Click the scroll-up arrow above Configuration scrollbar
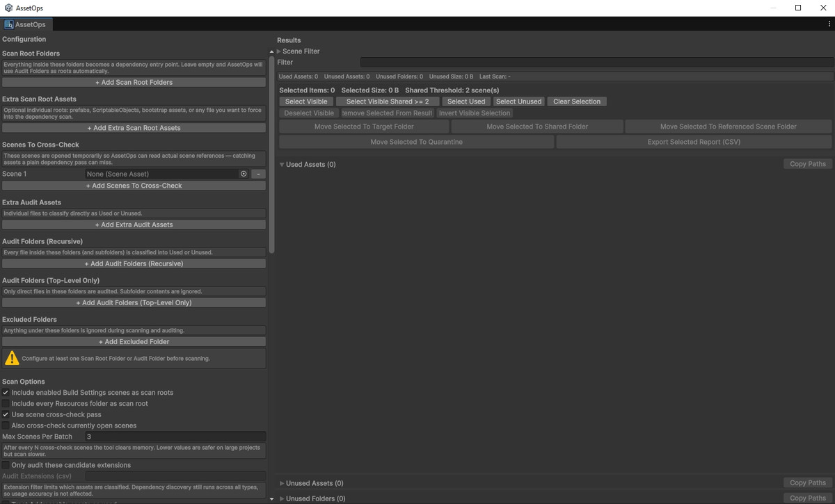The width and height of the screenshot is (835, 504). [272, 52]
